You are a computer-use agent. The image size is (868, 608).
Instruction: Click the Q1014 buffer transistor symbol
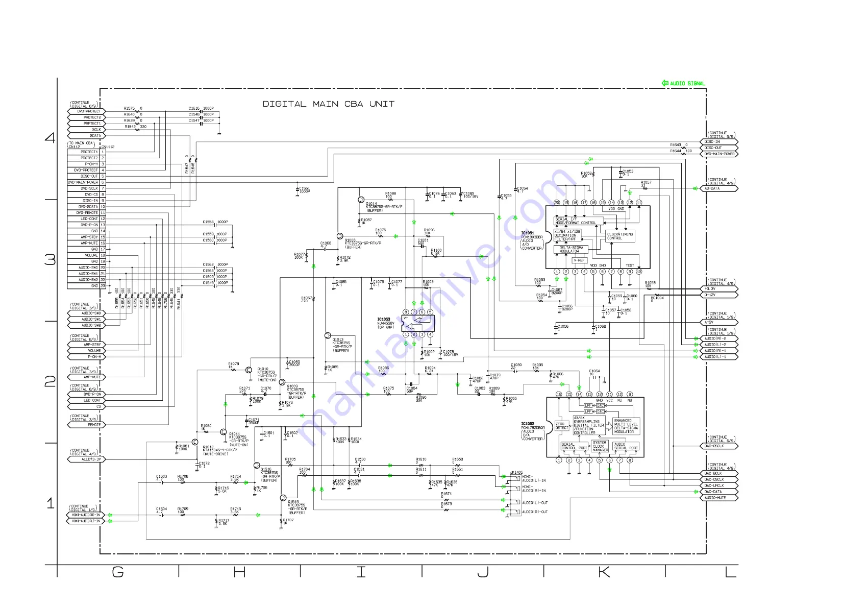coord(361,200)
